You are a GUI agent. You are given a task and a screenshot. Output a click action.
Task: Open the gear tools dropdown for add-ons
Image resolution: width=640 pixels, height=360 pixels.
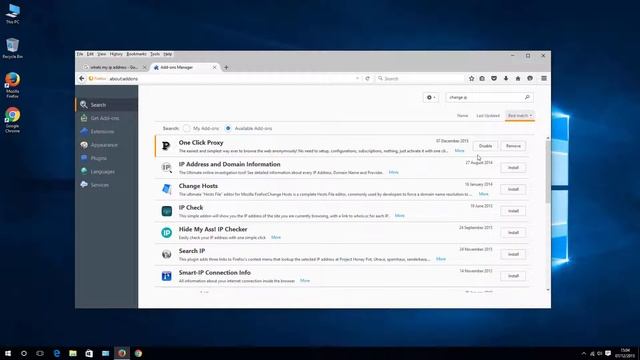[431, 97]
